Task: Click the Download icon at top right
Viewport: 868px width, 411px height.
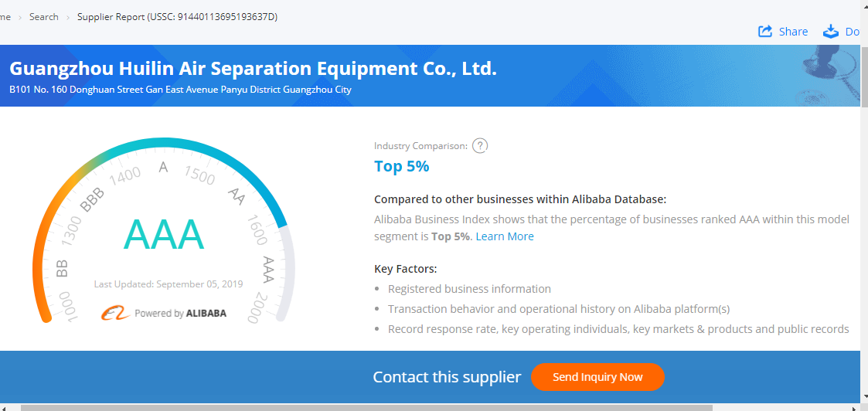Action: pos(831,32)
